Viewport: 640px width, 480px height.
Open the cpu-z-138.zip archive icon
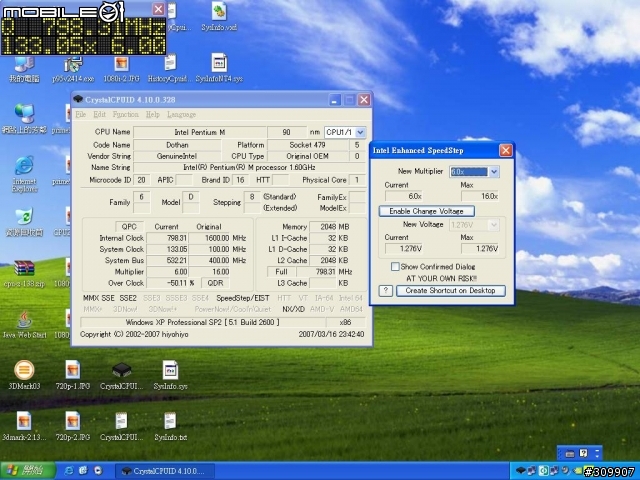point(24,273)
